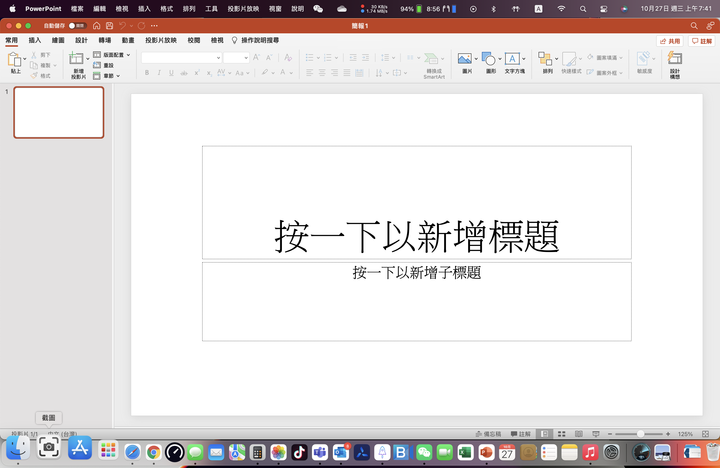Viewport: 720px width, 468px height.
Task: Click the Tell Me search (操作說明搜尋)
Action: (255, 40)
